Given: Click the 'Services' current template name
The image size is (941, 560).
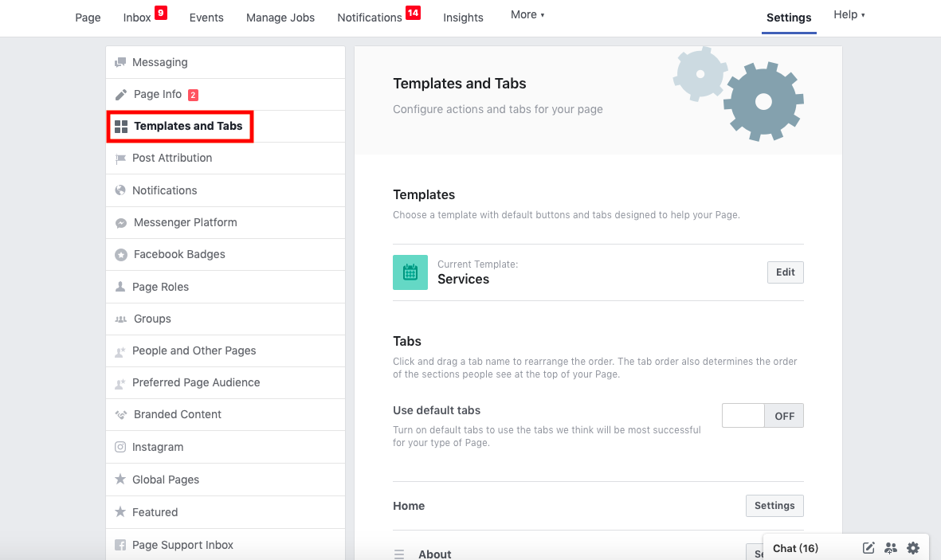Looking at the screenshot, I should 463,279.
